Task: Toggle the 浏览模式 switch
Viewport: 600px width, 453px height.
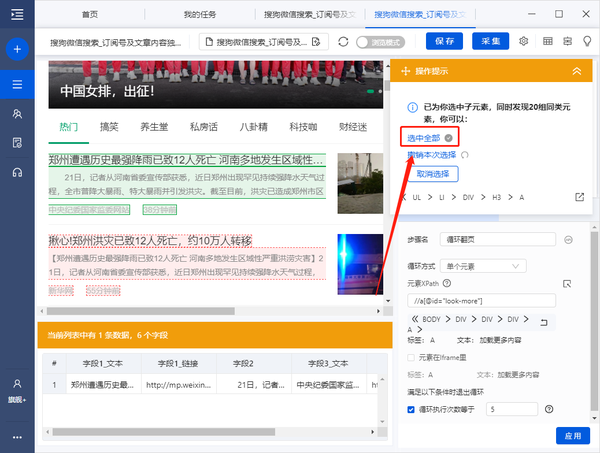Action: click(380, 42)
